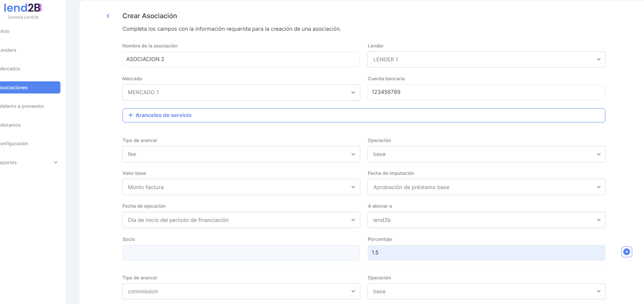
Task: Click the blue plus circle add-fee icon
Action: pos(626,252)
